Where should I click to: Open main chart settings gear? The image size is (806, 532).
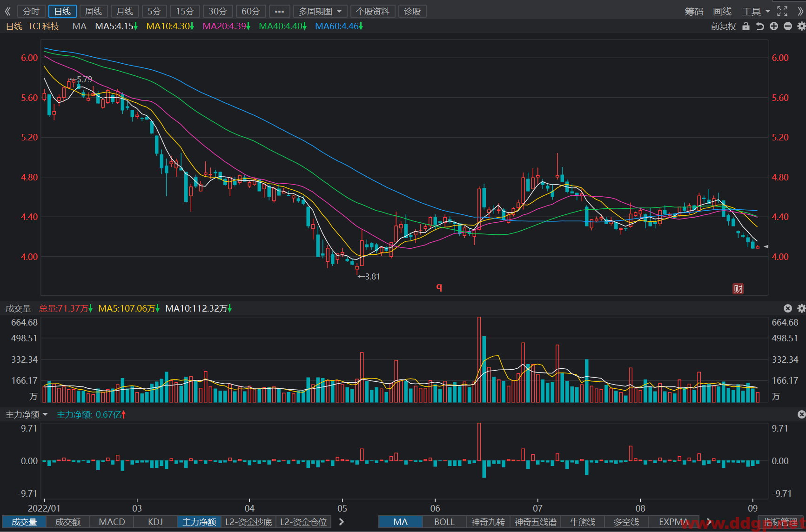click(801, 27)
